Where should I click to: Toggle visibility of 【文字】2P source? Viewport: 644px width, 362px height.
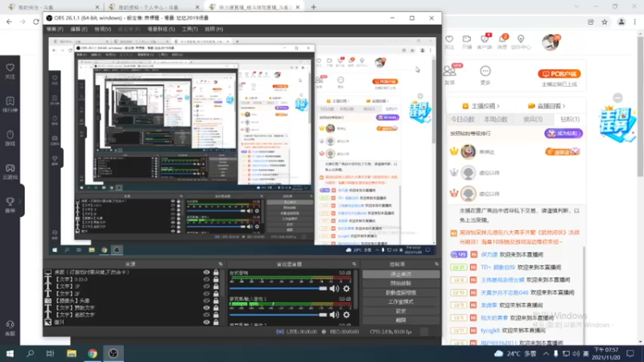[206, 294]
